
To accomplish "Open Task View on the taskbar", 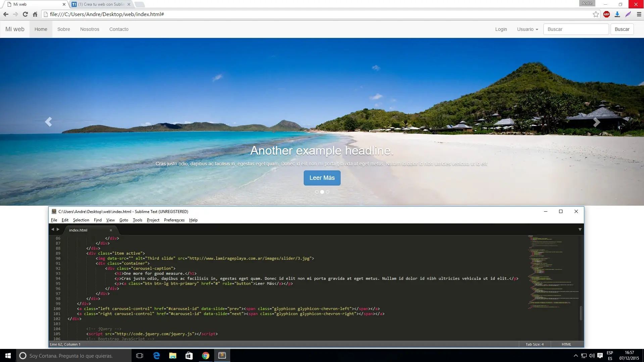I will (140, 356).
